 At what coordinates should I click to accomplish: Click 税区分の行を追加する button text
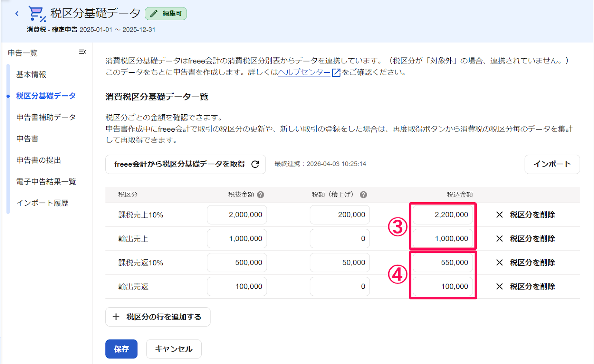pos(164,317)
